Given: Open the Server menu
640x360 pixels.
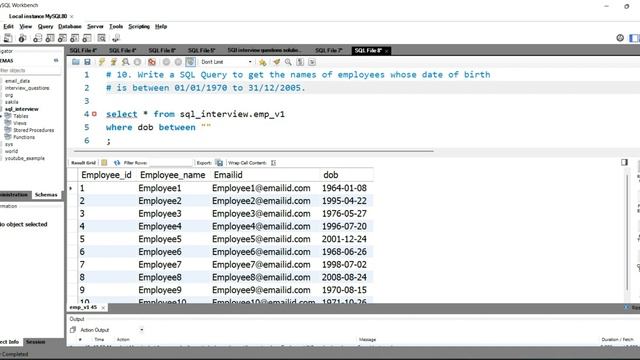Looking at the screenshot, I should pyautogui.click(x=95, y=27).
